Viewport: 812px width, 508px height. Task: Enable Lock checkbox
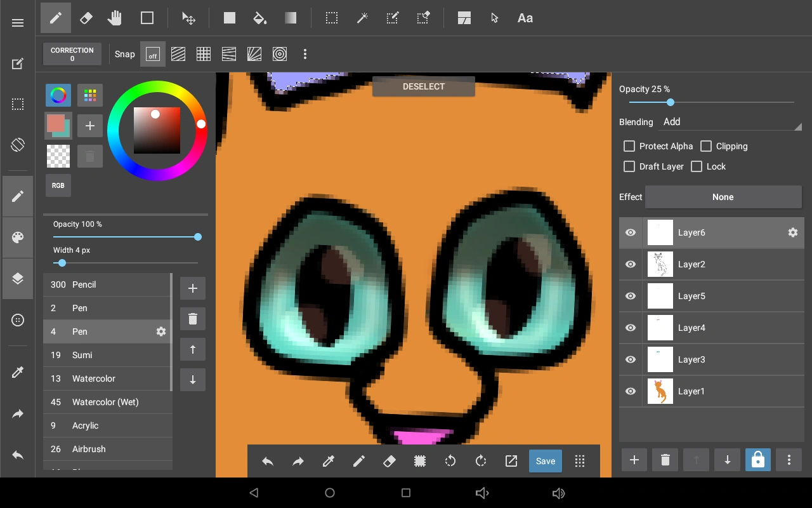(x=697, y=166)
